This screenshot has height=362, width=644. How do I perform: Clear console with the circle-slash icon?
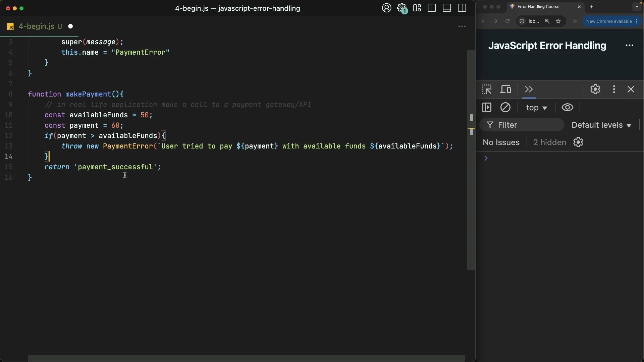[x=505, y=108]
